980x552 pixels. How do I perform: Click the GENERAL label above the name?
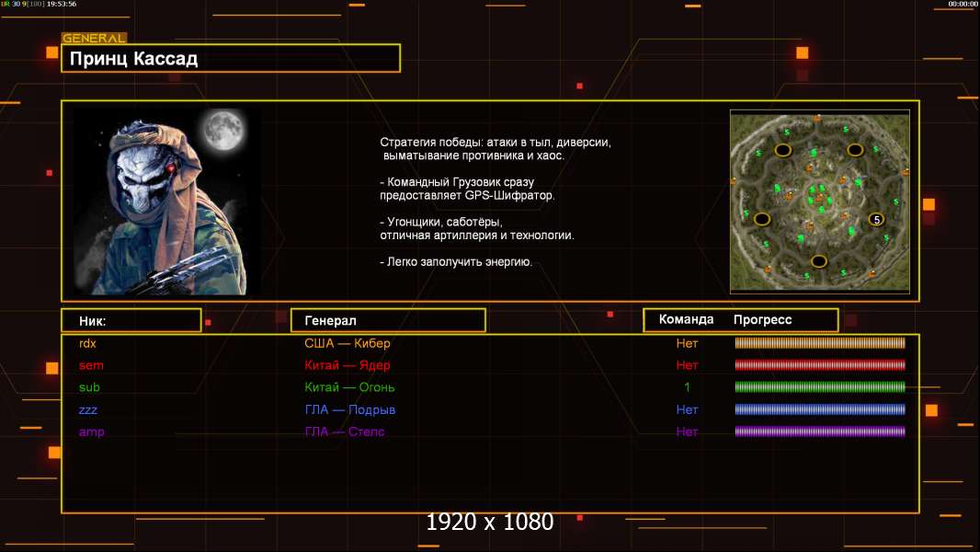coord(94,38)
